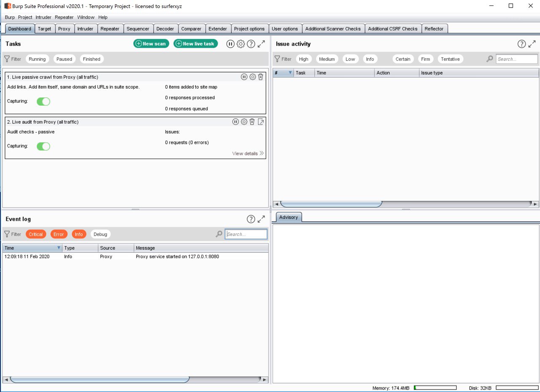Viewport: 540px width, 392px height.
Task: Focus the Event log search field
Action: tap(246, 234)
